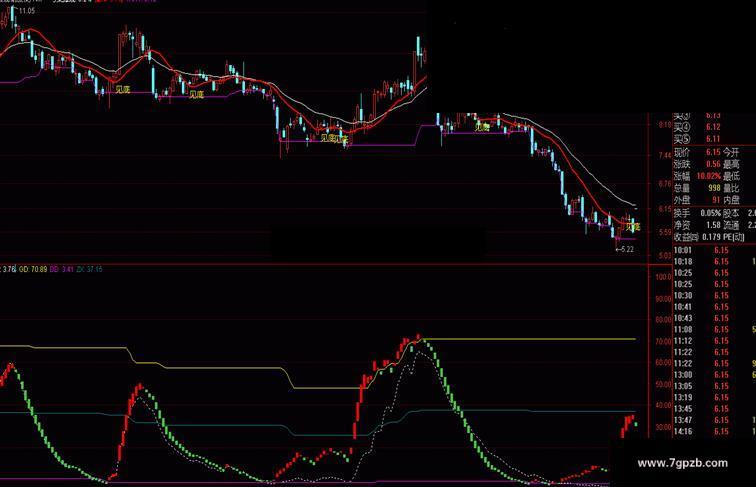Image resolution: width=756 pixels, height=487 pixels.
Task: Click the 涨跌 change value 0.56
Action: click(713, 164)
